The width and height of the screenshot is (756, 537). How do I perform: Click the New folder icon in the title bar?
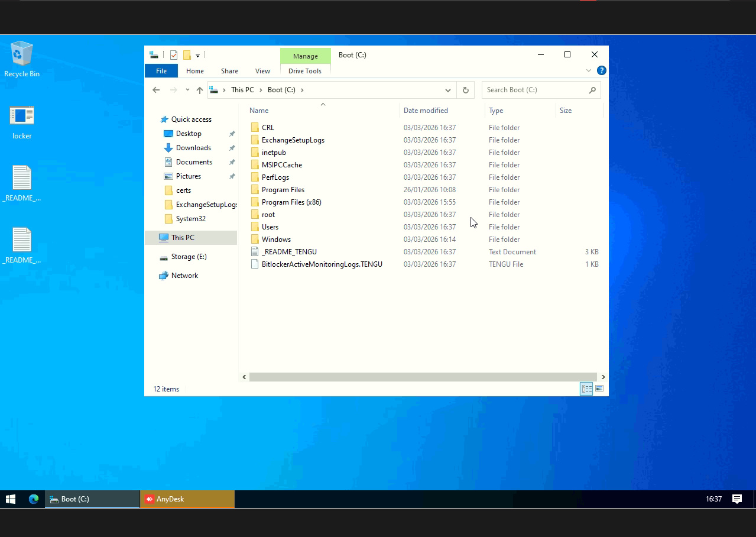click(187, 55)
